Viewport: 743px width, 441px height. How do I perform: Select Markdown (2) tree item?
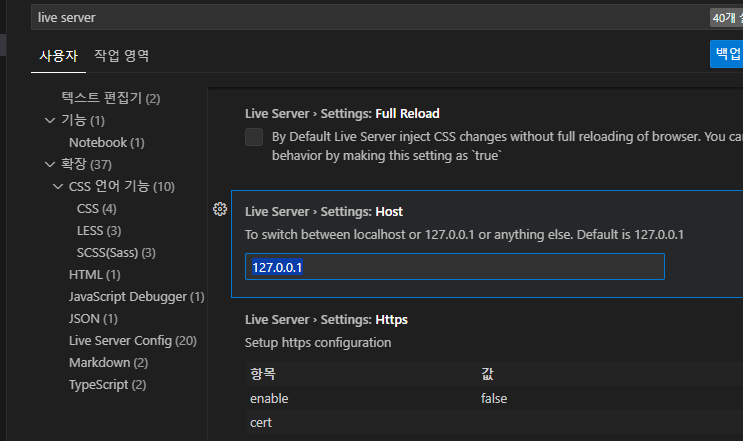point(109,363)
